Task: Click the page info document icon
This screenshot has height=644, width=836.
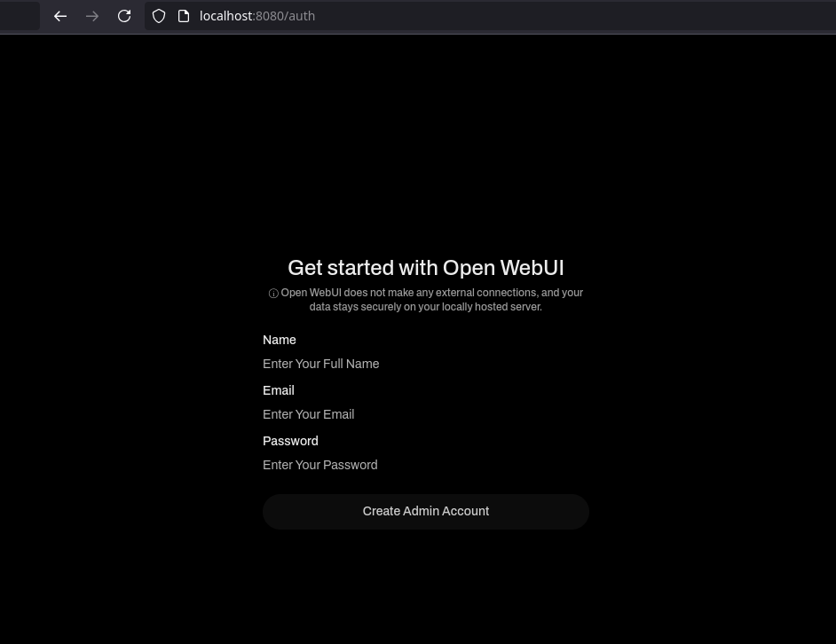Action: 184,16
